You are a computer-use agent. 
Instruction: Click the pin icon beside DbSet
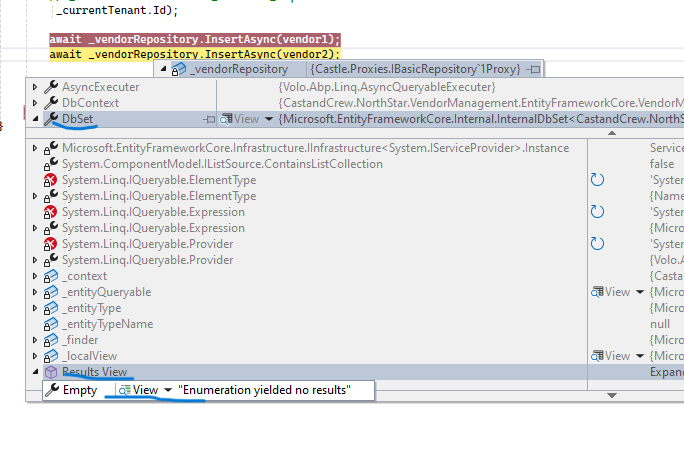tap(210, 119)
